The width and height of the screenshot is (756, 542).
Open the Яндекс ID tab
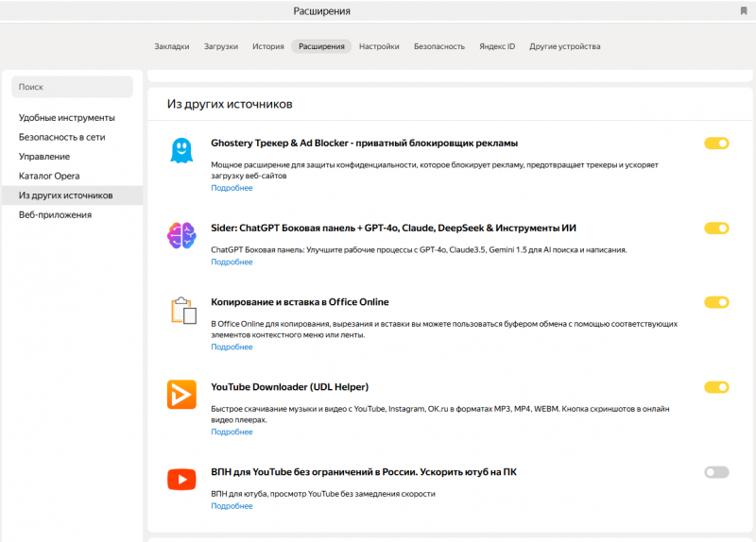pyautogui.click(x=497, y=46)
